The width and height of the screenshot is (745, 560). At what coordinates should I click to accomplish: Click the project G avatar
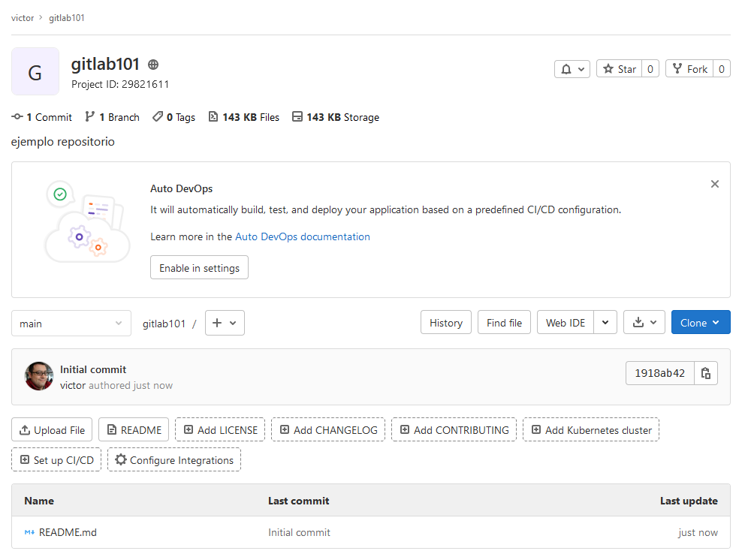[x=35, y=71]
